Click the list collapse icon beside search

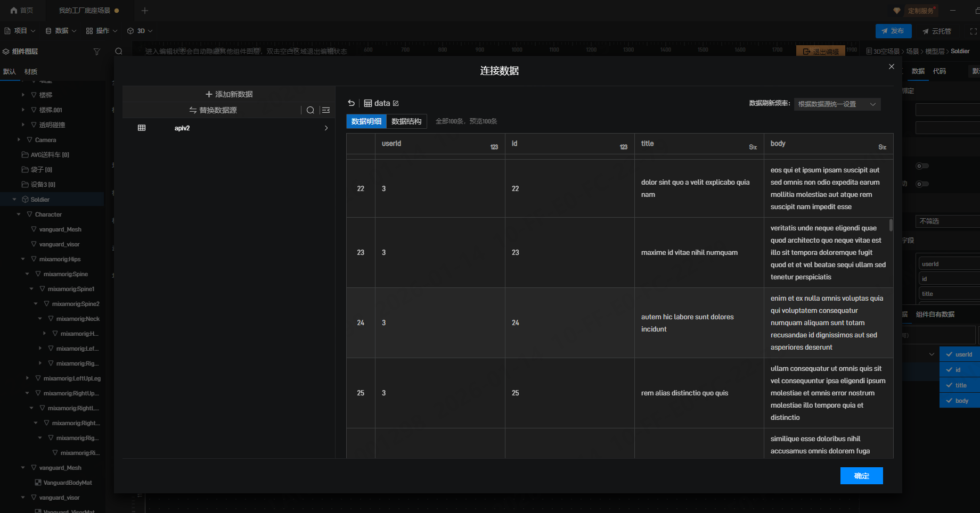click(x=326, y=110)
